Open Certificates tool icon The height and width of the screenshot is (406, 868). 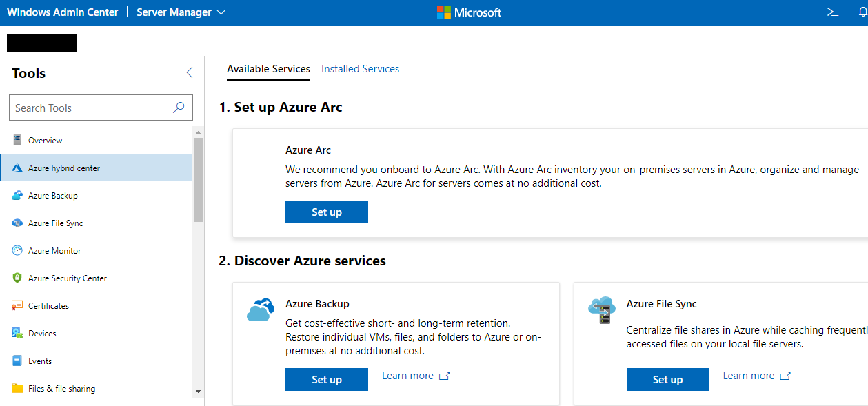[17, 306]
